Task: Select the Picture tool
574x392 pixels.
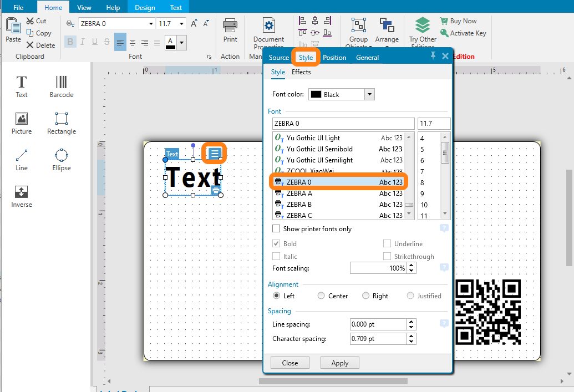Action: pyautogui.click(x=21, y=123)
